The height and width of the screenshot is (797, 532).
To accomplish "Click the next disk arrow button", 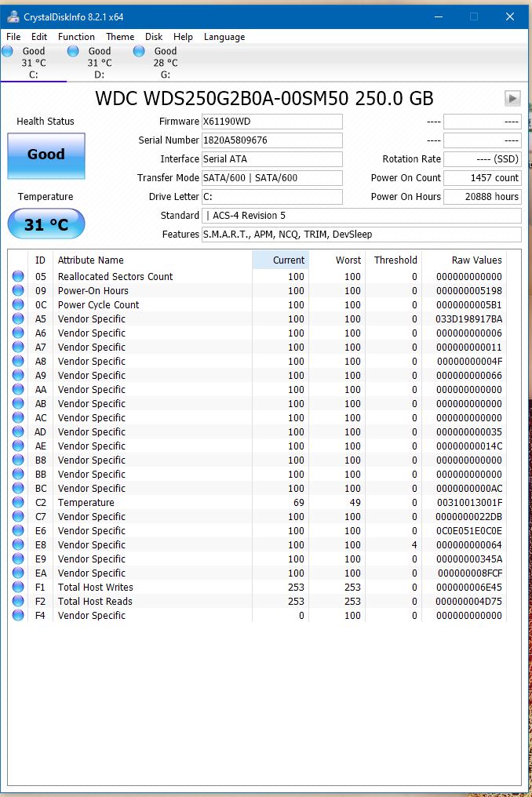I will [x=512, y=98].
